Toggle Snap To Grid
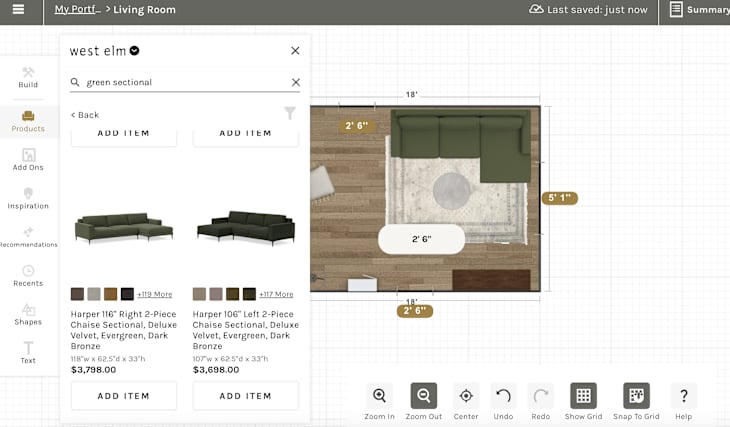Screen dimensions: 730x427 [636, 396]
